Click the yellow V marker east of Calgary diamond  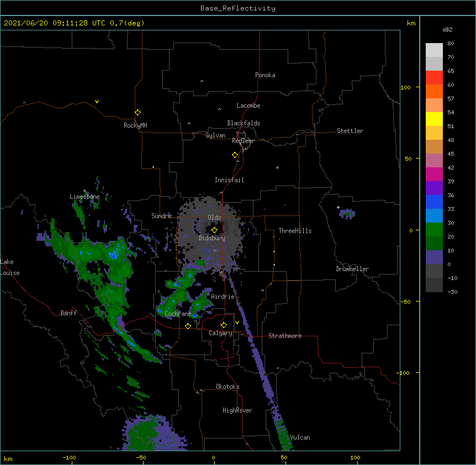[237, 323]
